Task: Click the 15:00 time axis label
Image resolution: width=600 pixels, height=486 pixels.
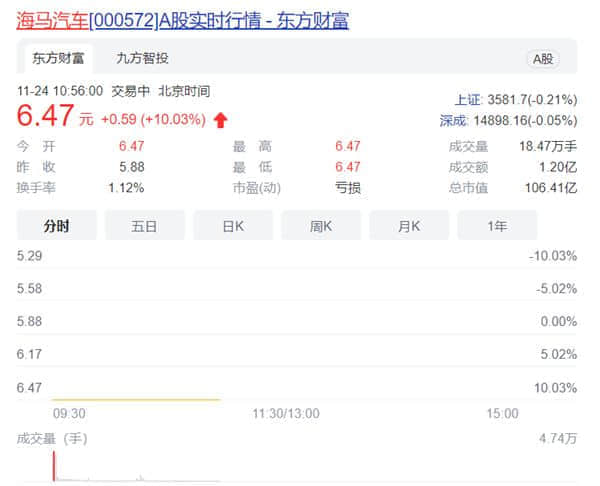Action: click(x=502, y=413)
